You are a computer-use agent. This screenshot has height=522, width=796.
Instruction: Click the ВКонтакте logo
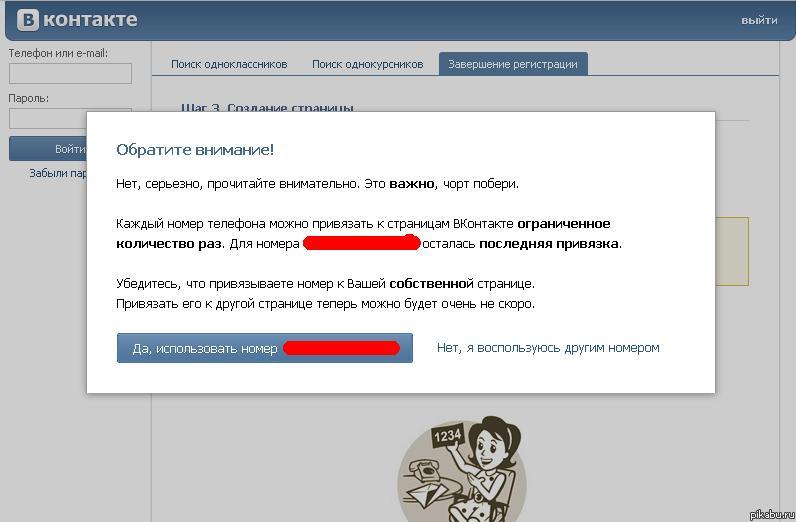(77, 20)
